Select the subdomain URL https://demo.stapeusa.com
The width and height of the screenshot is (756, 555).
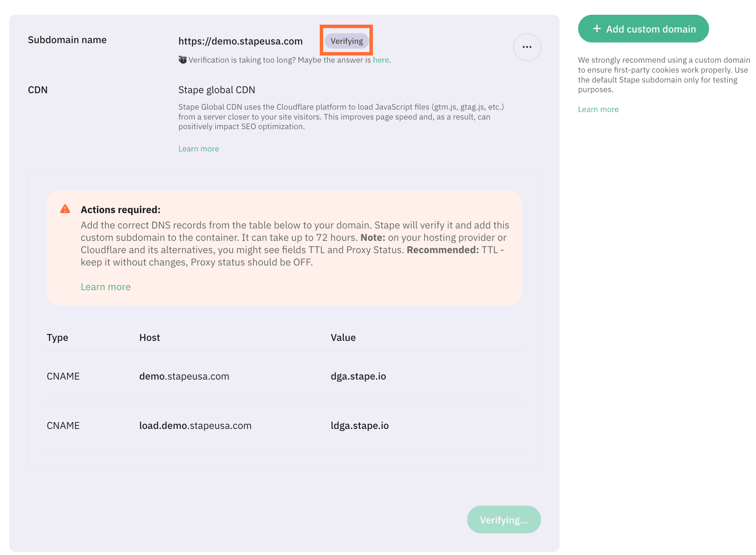click(240, 41)
